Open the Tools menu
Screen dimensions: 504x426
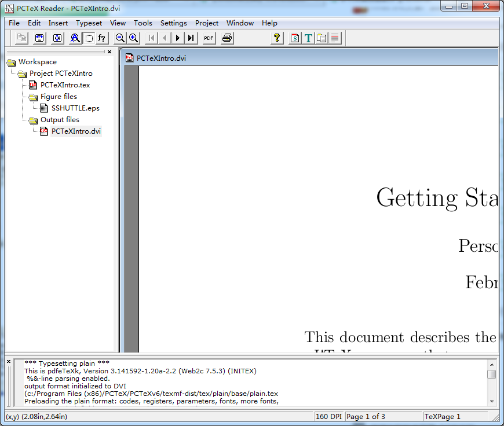click(143, 23)
